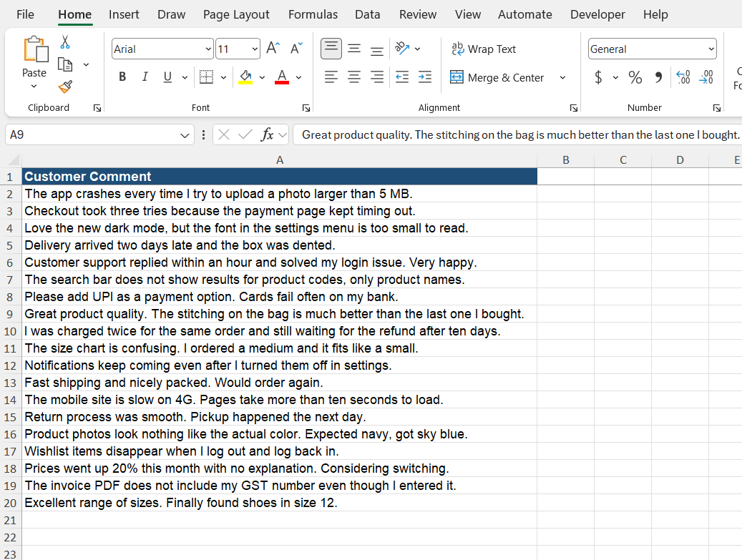Screen dimensions: 742x560
Task: Switch to the Review tab
Action: [417, 15]
